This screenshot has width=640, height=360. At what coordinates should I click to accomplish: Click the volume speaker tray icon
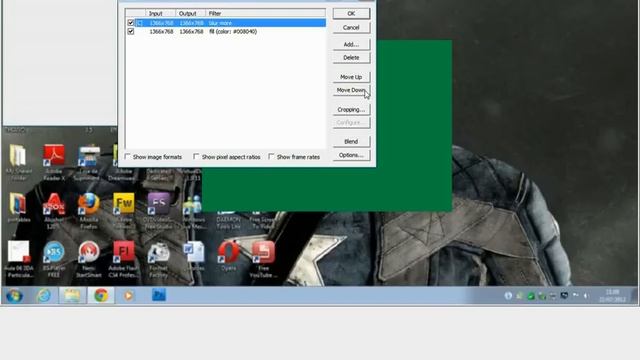[x=586, y=296]
